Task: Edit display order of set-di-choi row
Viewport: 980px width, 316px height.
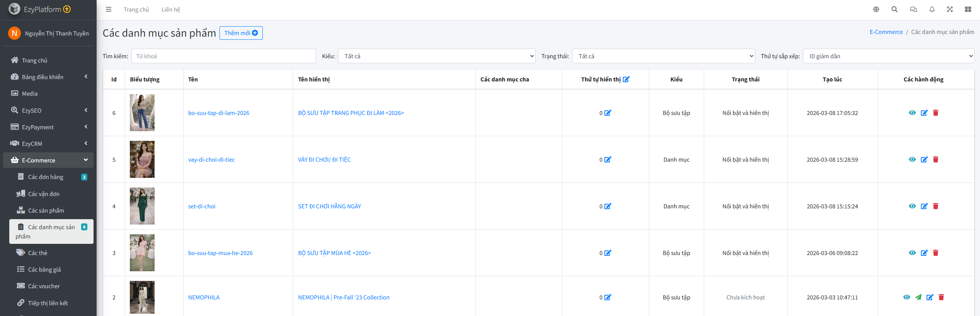Action: 608,206
